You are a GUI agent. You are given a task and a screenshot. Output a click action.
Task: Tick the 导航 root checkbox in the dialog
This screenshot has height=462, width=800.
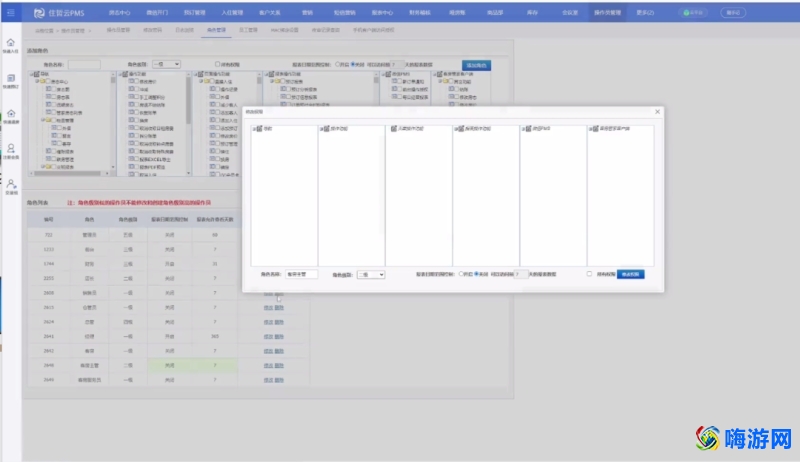pyautogui.click(x=260, y=129)
